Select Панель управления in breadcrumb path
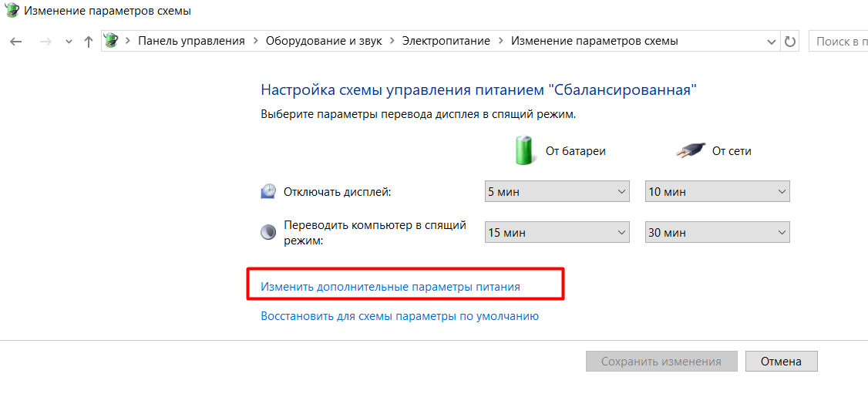 [x=191, y=41]
